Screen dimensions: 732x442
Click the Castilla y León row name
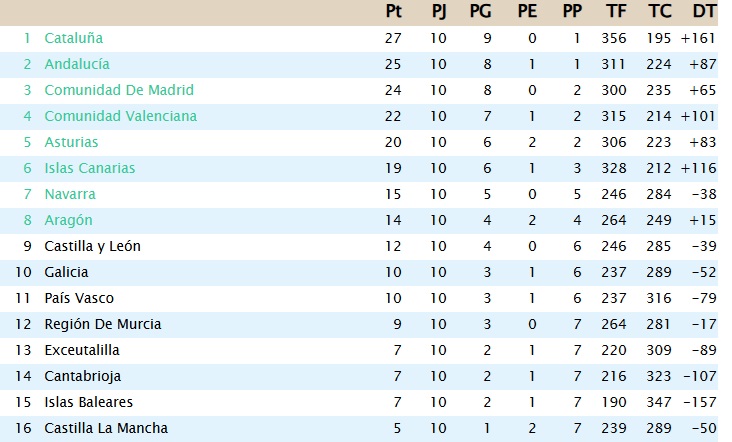point(92,246)
